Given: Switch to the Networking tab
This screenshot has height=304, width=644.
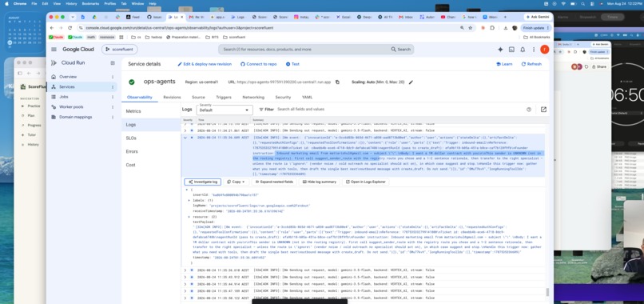Looking at the screenshot, I should (x=253, y=98).
